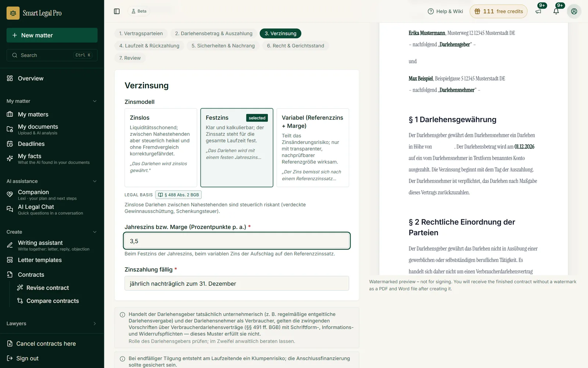Select the Festzins interest model card
The width and height of the screenshot is (588, 368).
[237, 148]
